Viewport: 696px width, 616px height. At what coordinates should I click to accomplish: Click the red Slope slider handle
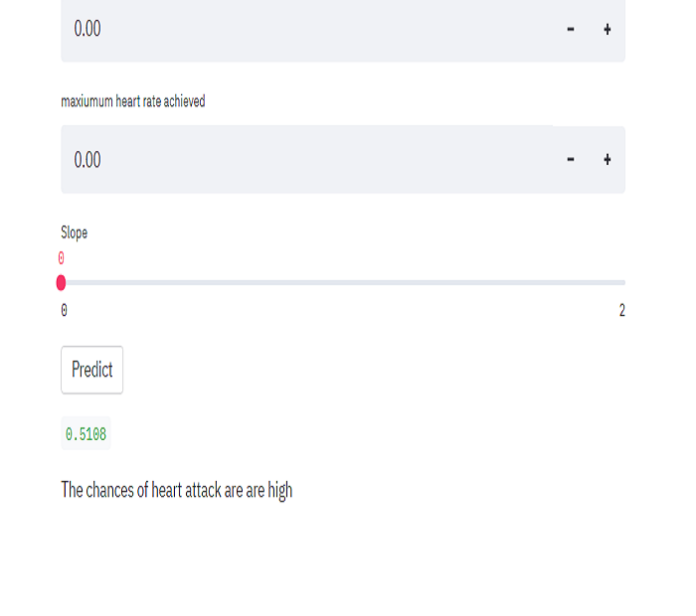coord(62,283)
